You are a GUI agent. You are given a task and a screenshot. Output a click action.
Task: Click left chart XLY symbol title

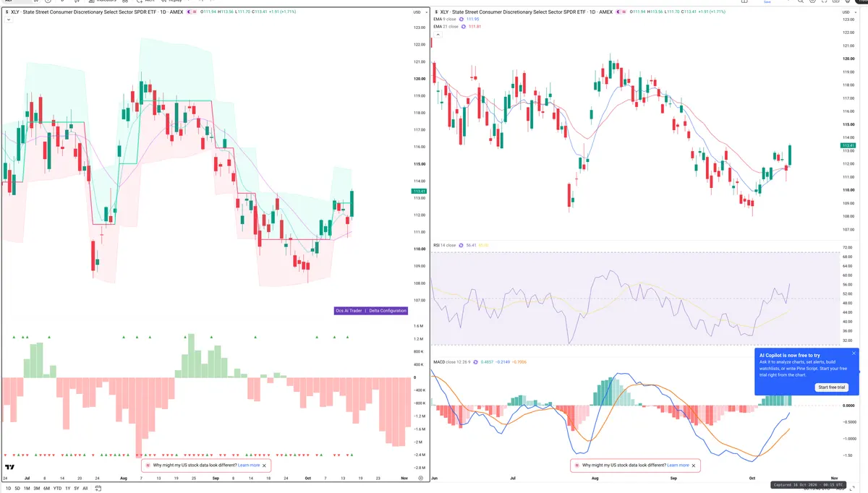pyautogui.click(x=97, y=12)
